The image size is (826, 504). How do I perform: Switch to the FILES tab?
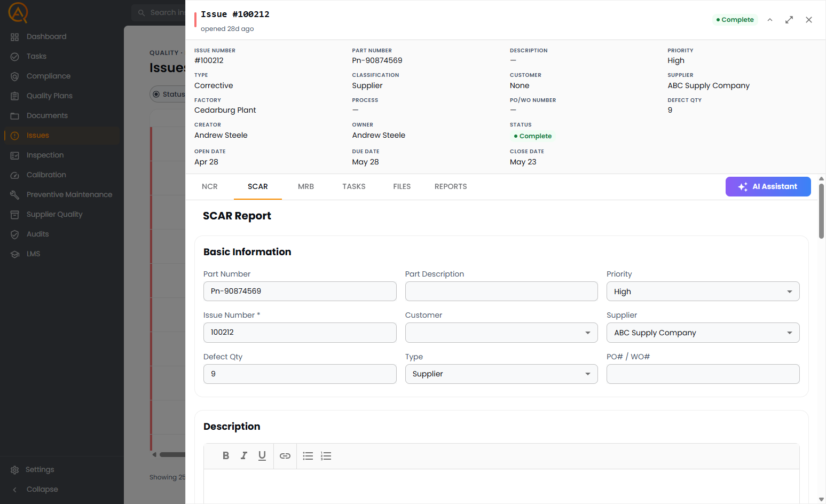pyautogui.click(x=402, y=186)
